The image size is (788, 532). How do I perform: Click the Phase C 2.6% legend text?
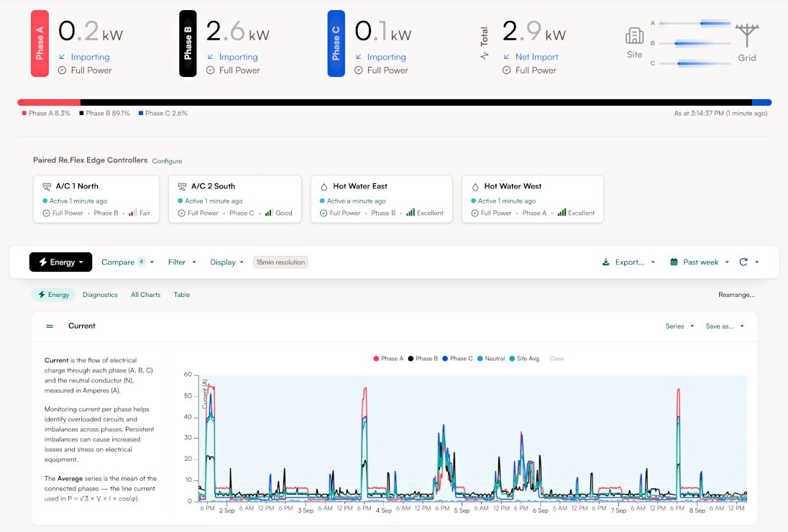click(x=166, y=114)
